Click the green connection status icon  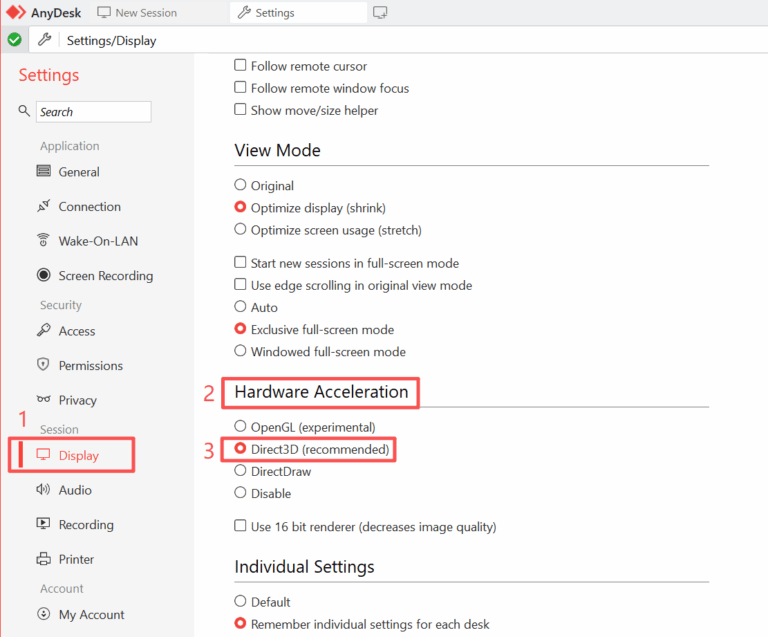click(x=14, y=40)
